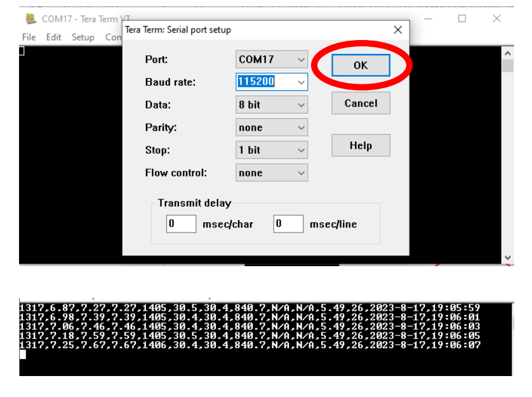Open the Flow control dropdown

(x=301, y=173)
